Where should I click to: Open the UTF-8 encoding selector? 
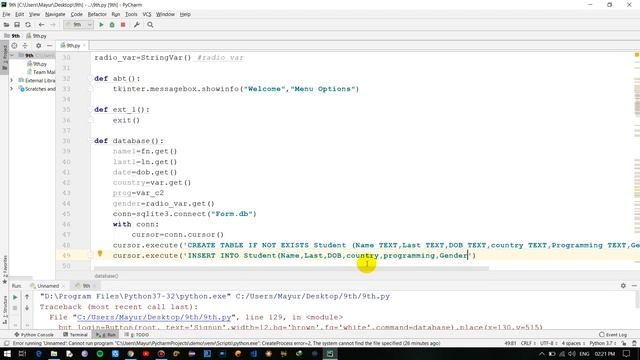click(x=548, y=343)
